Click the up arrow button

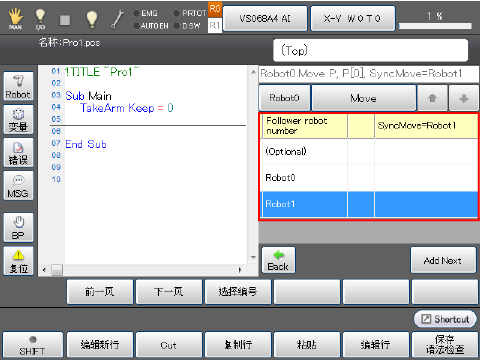pos(432,98)
